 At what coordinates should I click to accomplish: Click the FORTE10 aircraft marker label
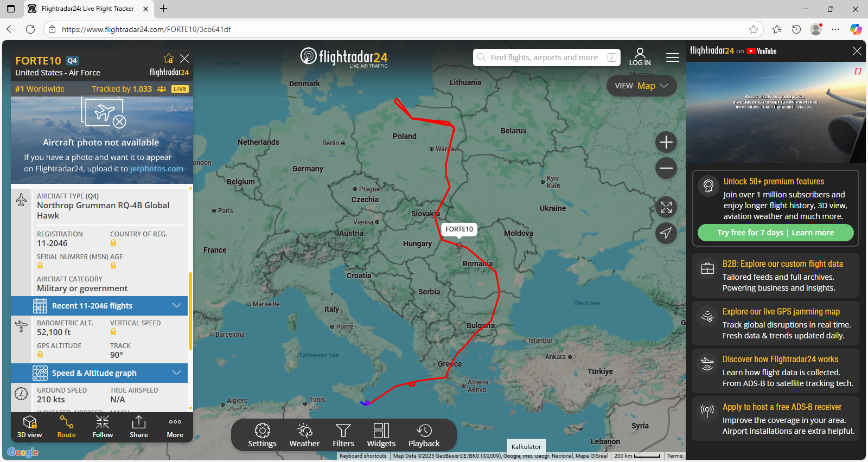[x=459, y=229]
